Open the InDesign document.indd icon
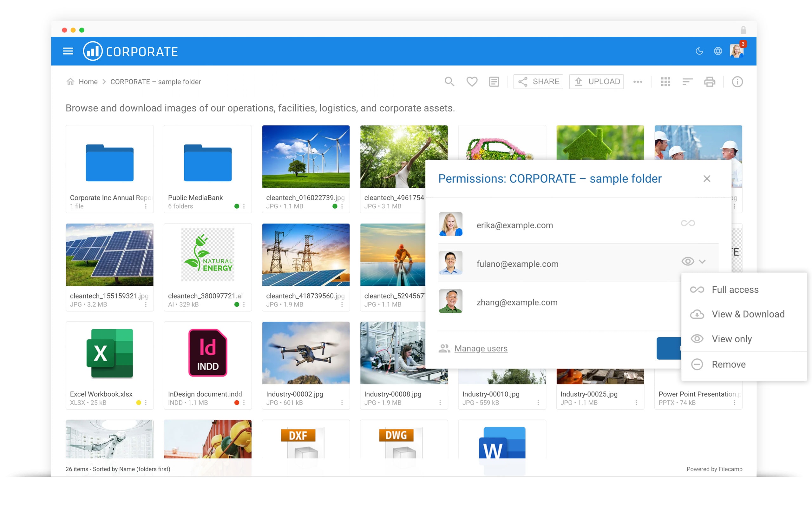812x508 pixels. 208,353
